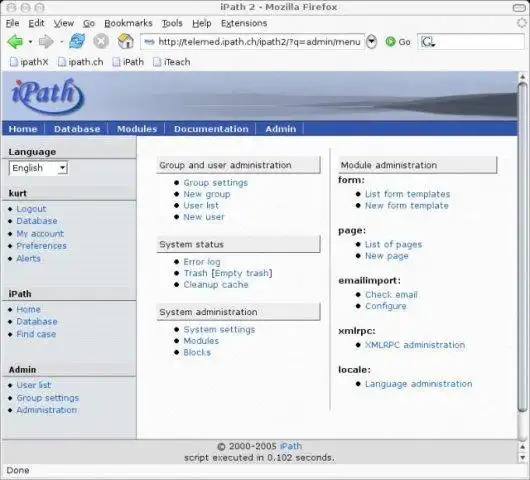Open the System settings link
This screenshot has width=530, height=480.
tap(219, 330)
